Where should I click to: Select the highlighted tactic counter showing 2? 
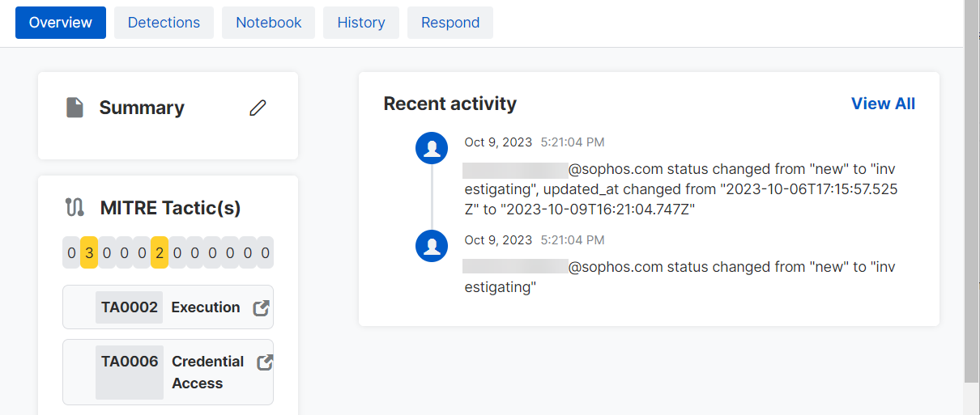coord(160,252)
